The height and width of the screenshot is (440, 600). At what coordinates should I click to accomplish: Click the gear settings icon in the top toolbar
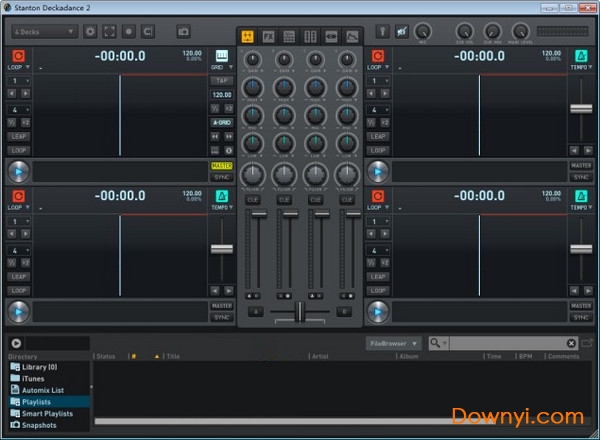tap(91, 32)
